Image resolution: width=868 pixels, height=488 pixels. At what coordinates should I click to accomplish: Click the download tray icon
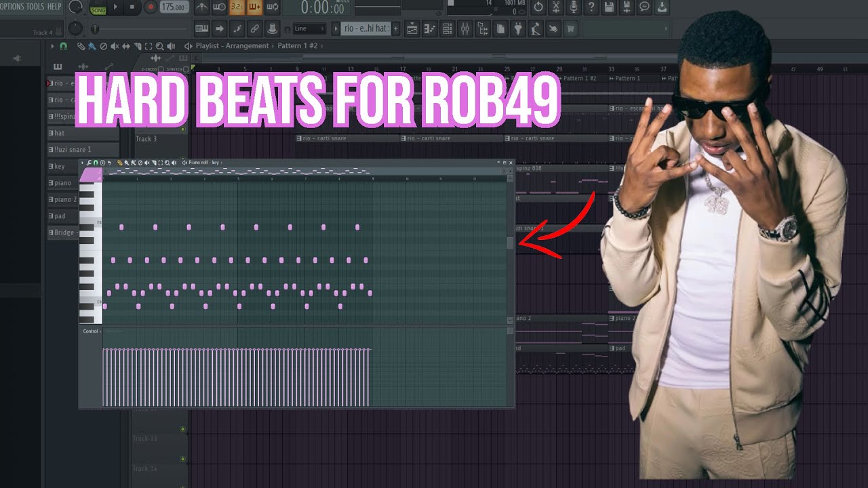tap(662, 7)
